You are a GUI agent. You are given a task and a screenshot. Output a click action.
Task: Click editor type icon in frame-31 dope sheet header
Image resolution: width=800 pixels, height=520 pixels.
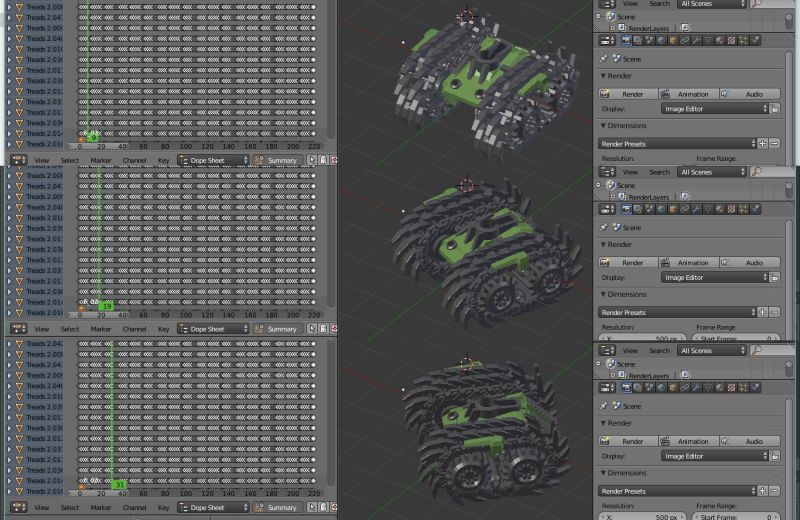(x=18, y=507)
